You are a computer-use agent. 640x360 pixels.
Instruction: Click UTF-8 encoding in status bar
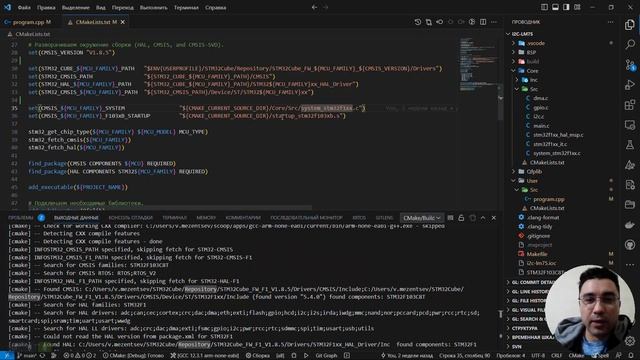pos(538,356)
